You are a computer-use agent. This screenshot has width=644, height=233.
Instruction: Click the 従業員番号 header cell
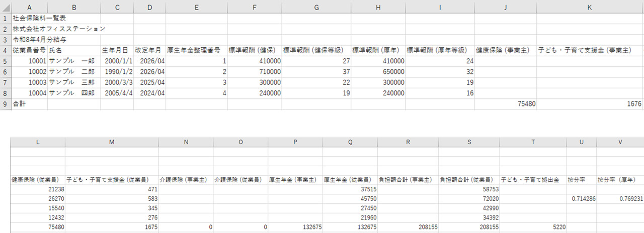pyautogui.click(x=30, y=50)
